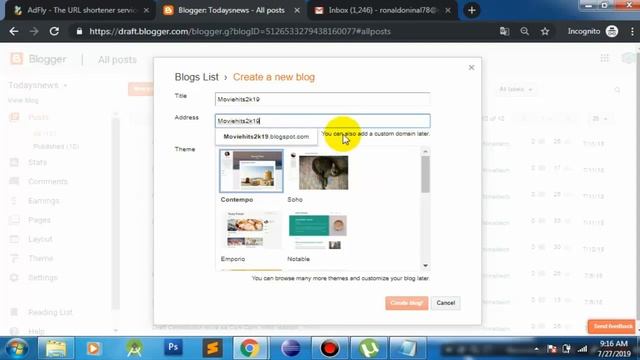Image resolution: width=640 pixels, height=360 pixels.
Task: Click Chrome taskbar icon
Action: pyautogui.click(x=250, y=348)
